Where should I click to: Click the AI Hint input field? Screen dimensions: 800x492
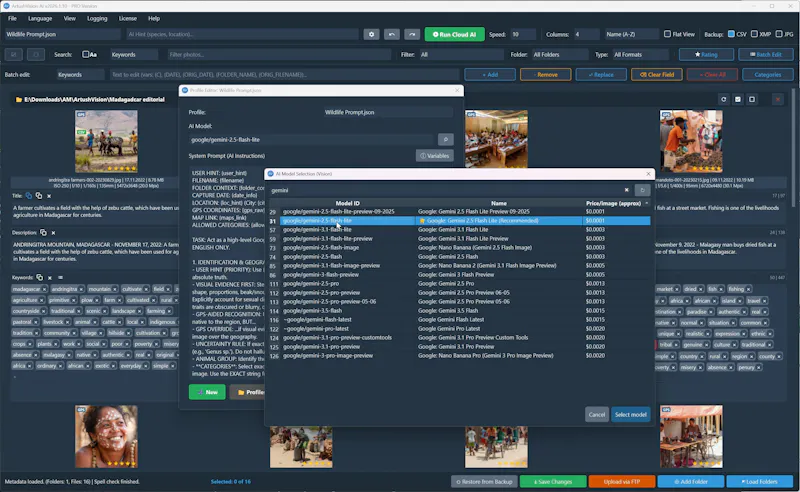[242, 34]
